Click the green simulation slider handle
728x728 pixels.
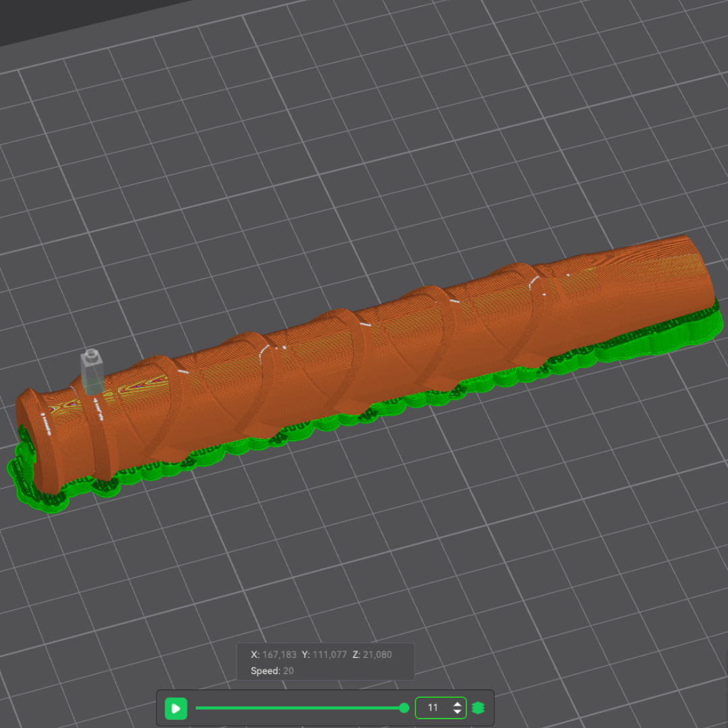point(404,708)
